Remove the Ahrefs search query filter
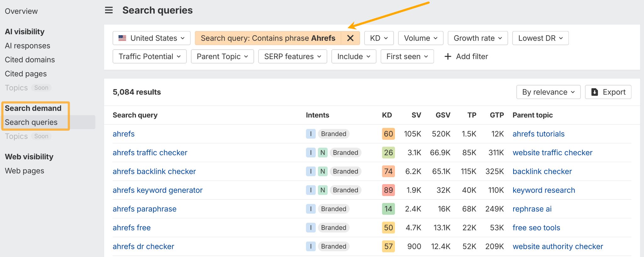 [350, 38]
